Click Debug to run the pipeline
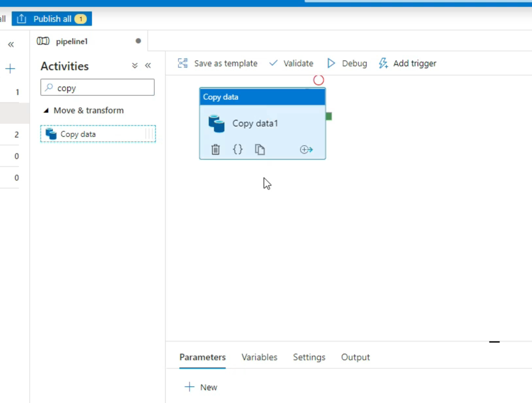The image size is (532, 403). pos(347,63)
